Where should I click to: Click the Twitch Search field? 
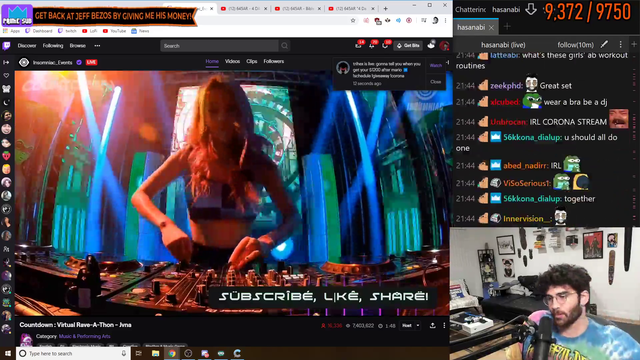220,46
